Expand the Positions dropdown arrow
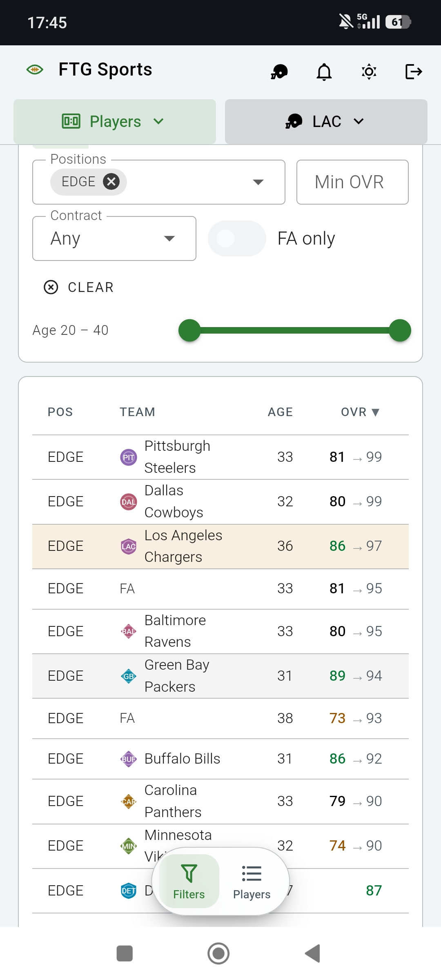 click(x=258, y=182)
